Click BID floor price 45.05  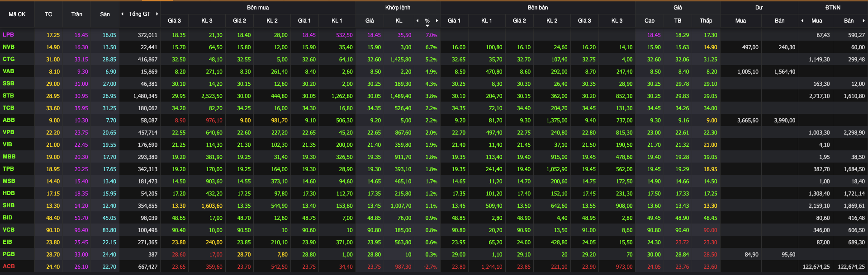point(109,218)
